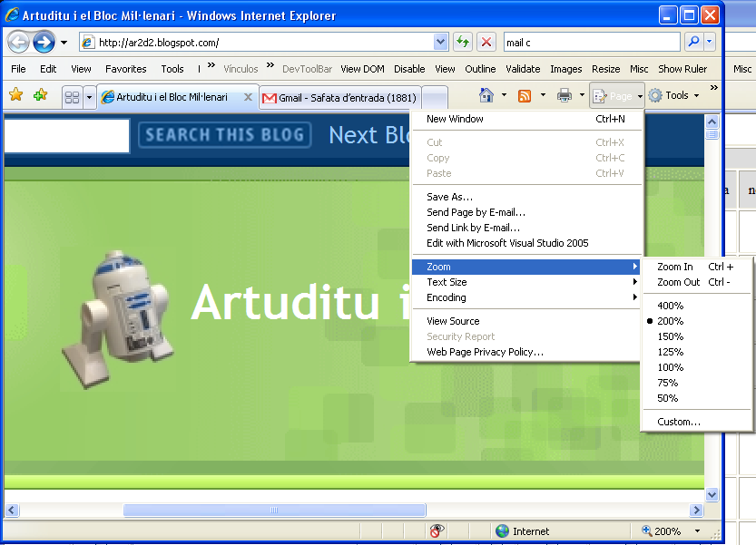Click Validate on developer toolbar
Image resolution: width=756 pixels, height=545 pixels.
(x=523, y=69)
